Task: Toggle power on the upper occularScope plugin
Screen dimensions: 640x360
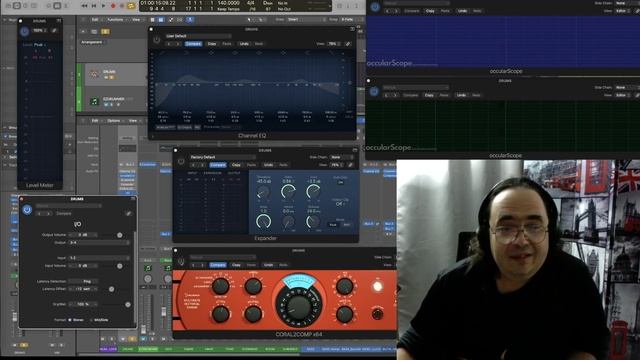Action: click(x=375, y=7)
